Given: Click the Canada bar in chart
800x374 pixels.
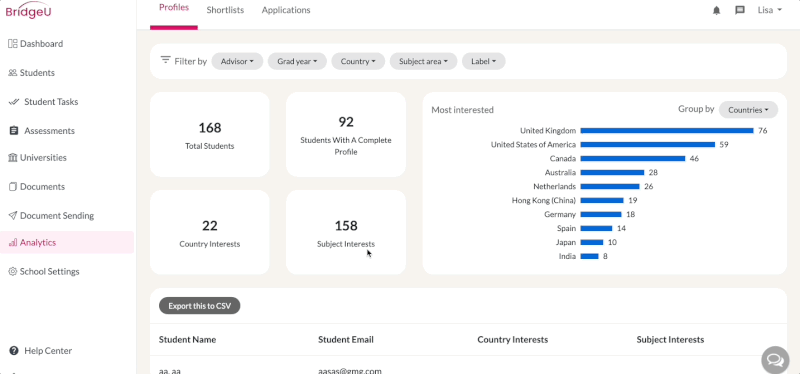Looking at the screenshot, I should coord(633,159).
